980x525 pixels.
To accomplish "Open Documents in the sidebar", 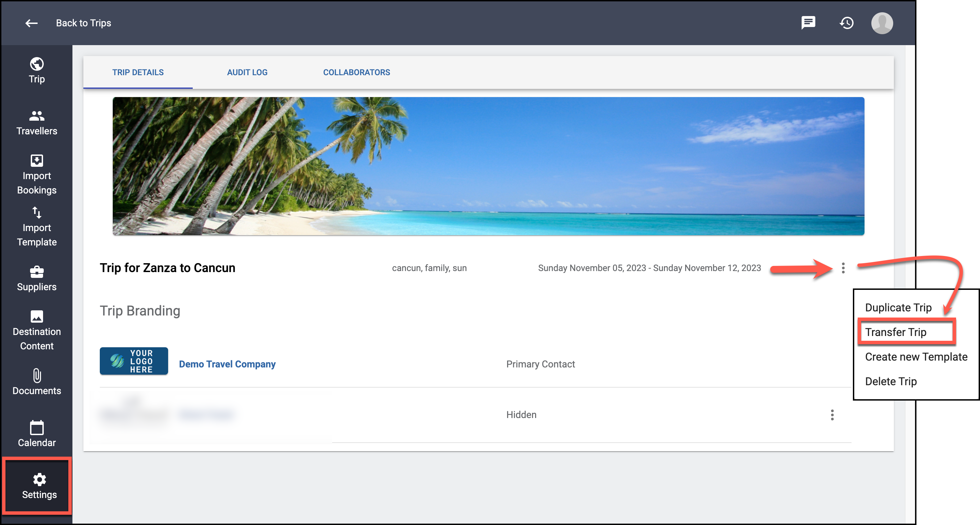I will coord(37,382).
